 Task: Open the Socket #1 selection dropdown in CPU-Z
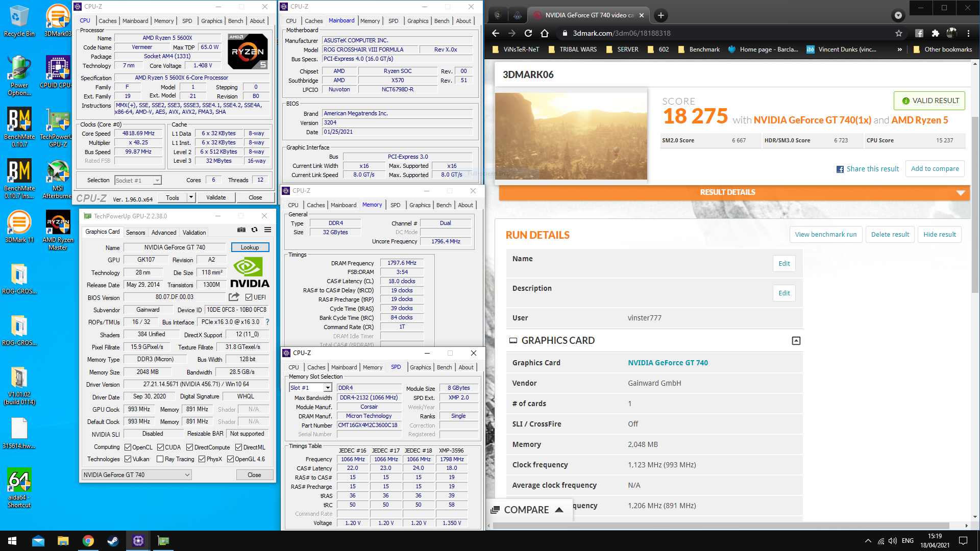pyautogui.click(x=138, y=180)
